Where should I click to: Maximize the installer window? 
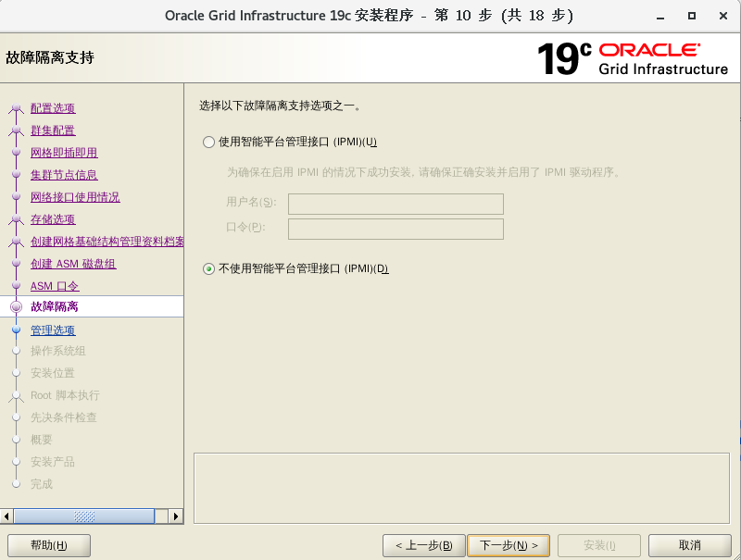click(x=692, y=16)
